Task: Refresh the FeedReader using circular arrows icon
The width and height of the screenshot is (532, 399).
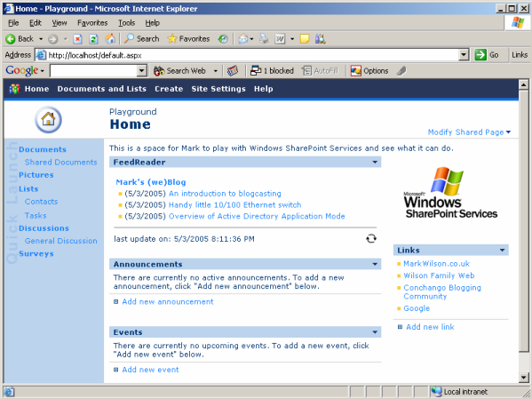Action: [x=371, y=238]
